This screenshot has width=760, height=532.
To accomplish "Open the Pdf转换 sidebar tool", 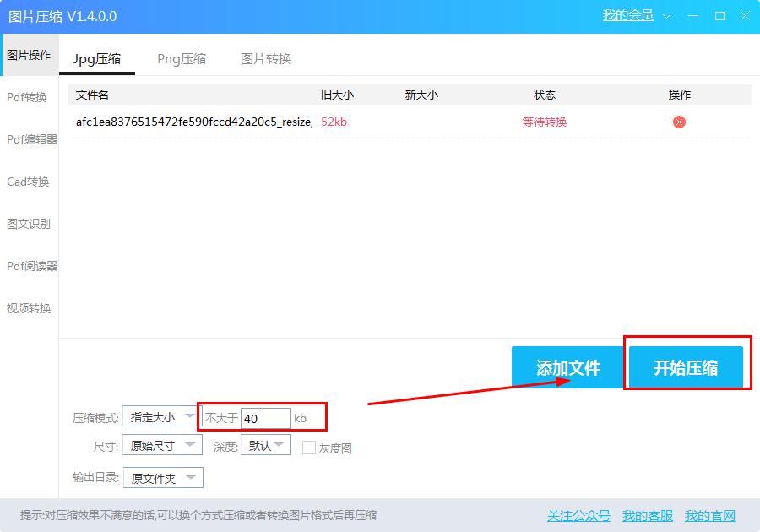I will 29,97.
